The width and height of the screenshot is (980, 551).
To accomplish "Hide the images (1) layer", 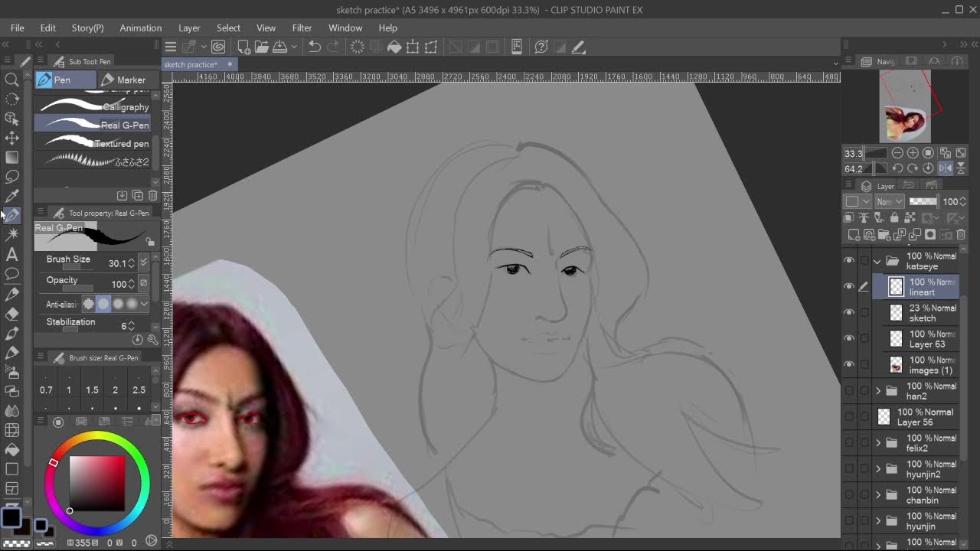I will 848,365.
